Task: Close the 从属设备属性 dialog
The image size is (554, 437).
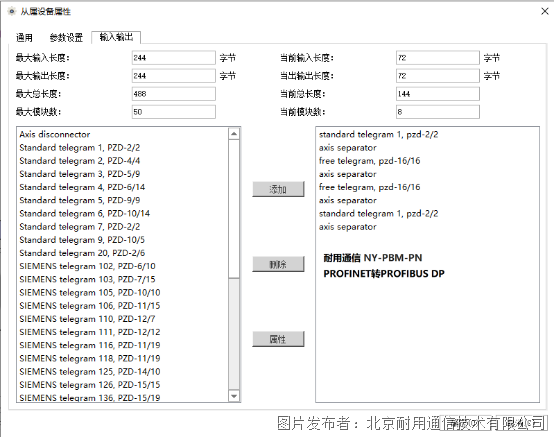Action: pyautogui.click(x=545, y=11)
